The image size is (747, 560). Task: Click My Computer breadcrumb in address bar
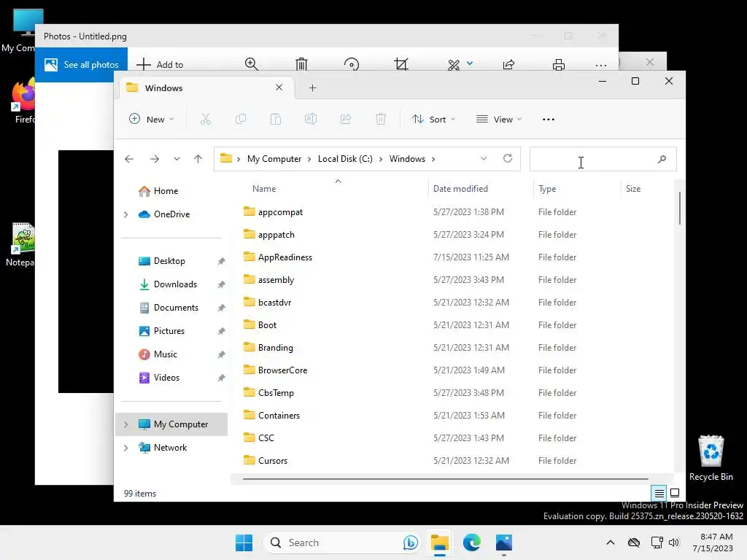274,158
